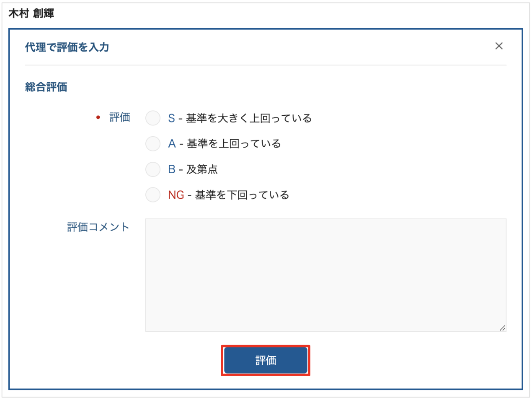Choose the A rating radio circle

153,144
